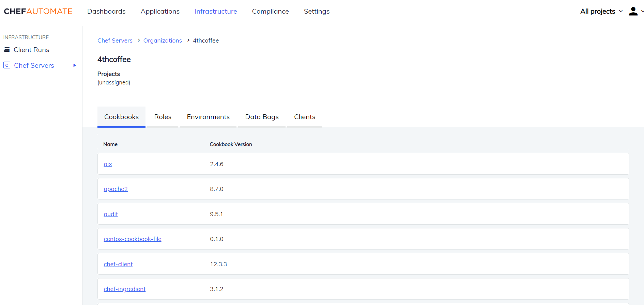Click the Cookbook Version column header
644x305 pixels.
[x=231, y=144]
